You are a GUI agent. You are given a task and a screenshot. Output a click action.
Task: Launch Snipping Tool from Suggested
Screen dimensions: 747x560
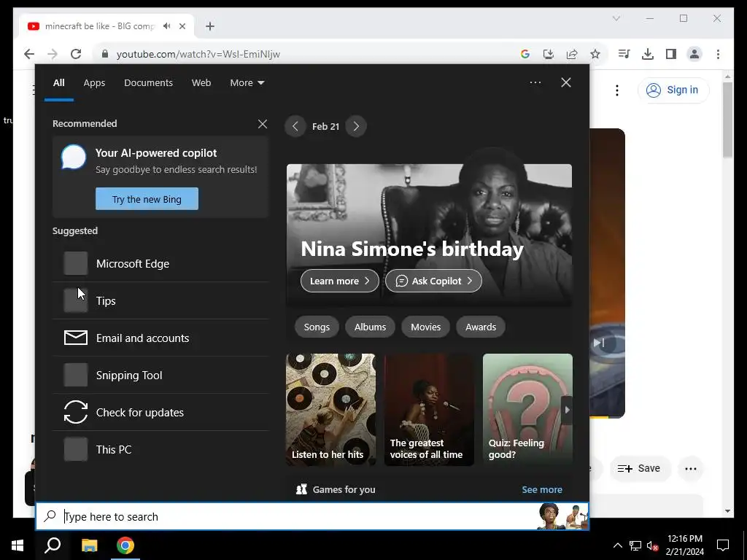pyautogui.click(x=161, y=375)
